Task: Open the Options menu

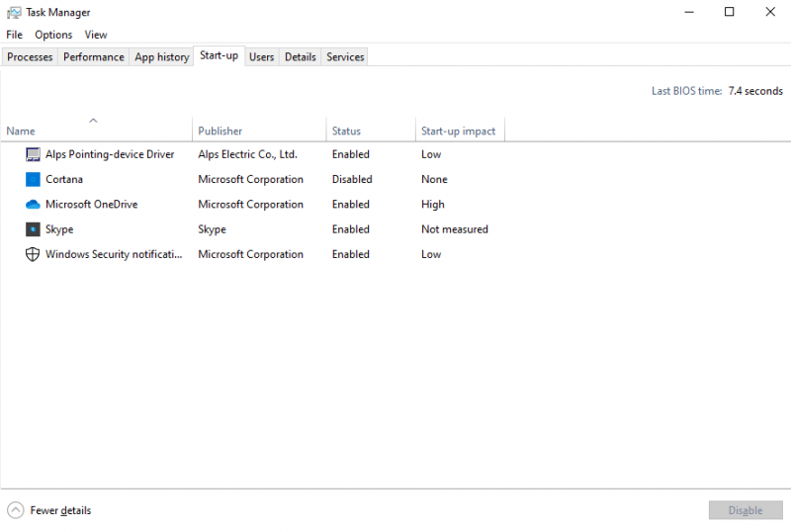Action: point(53,35)
